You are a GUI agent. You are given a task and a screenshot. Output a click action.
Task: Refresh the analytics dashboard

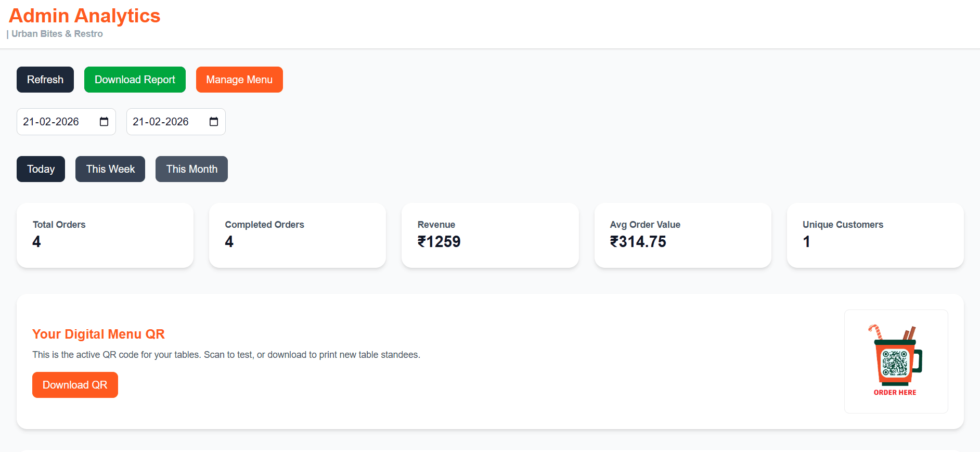[45, 79]
